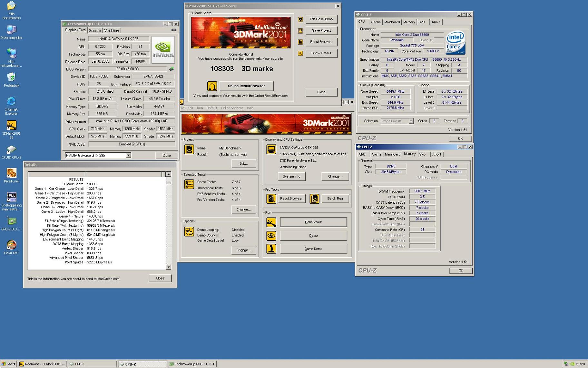Viewport: 588px width, 368px height.
Task: Click the Game Demo button
Action: (x=313, y=249)
